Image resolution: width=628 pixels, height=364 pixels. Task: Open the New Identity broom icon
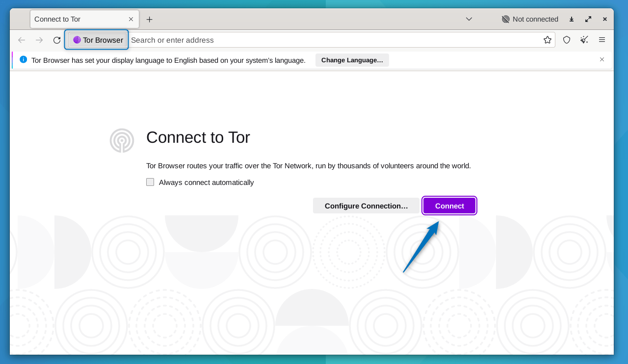584,40
